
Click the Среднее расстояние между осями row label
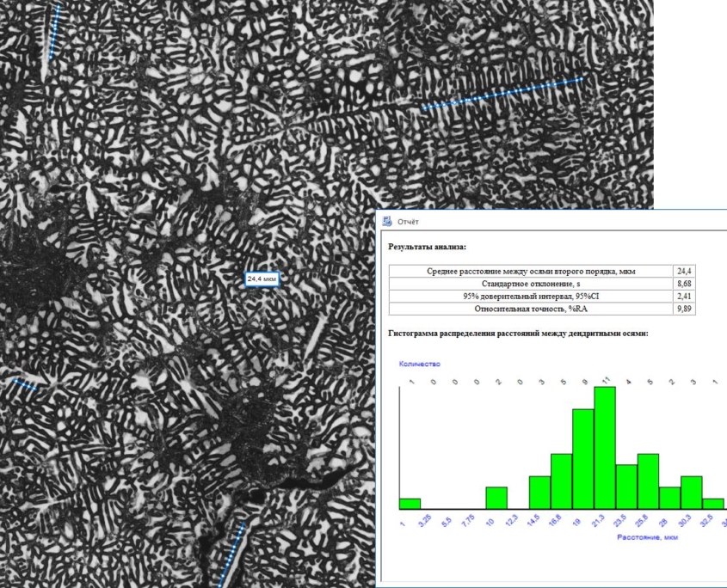[x=531, y=272]
